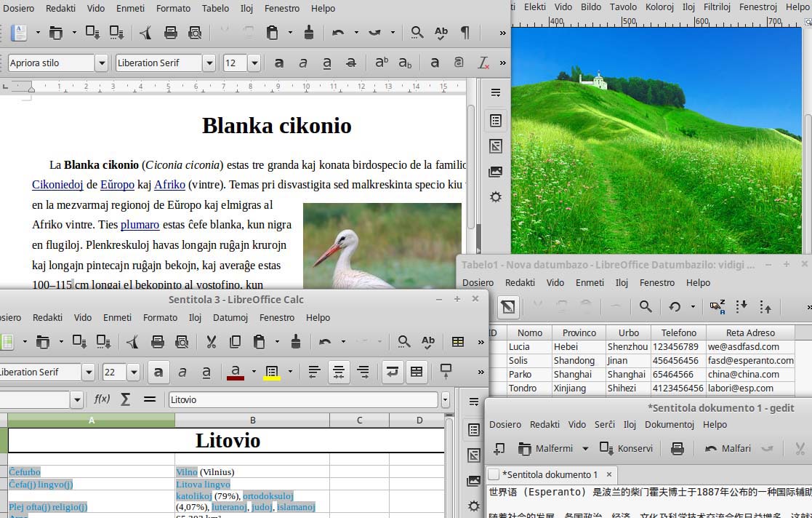812x518 pixels.
Task: Click Find Record magnifier in the database window
Action: point(646,306)
